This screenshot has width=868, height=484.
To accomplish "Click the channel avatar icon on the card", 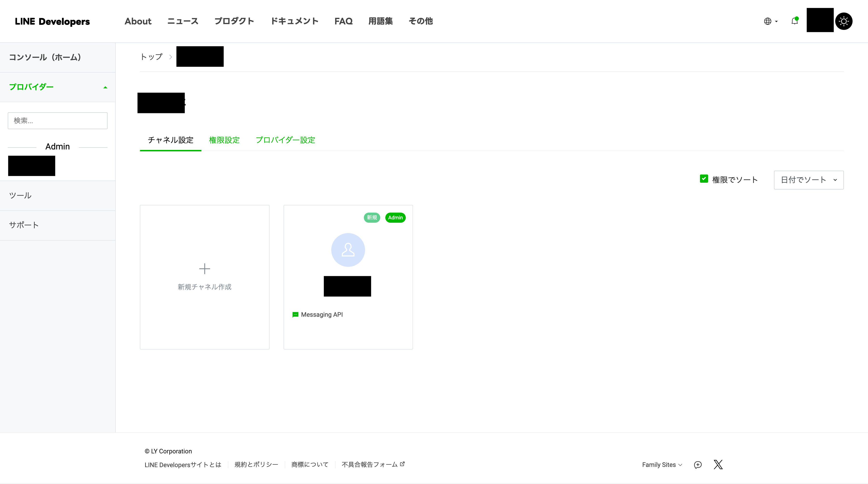I will click(348, 250).
